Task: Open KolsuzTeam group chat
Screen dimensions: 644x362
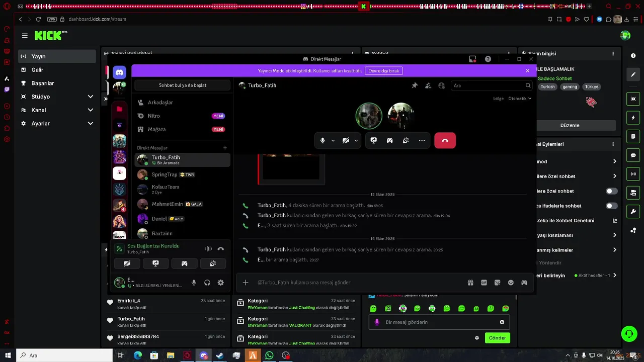Action: [182, 189]
